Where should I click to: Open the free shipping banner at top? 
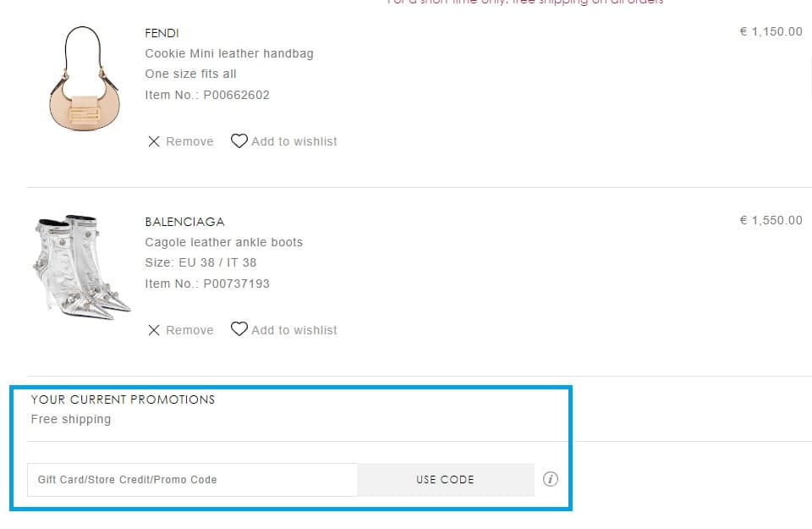click(524, 3)
